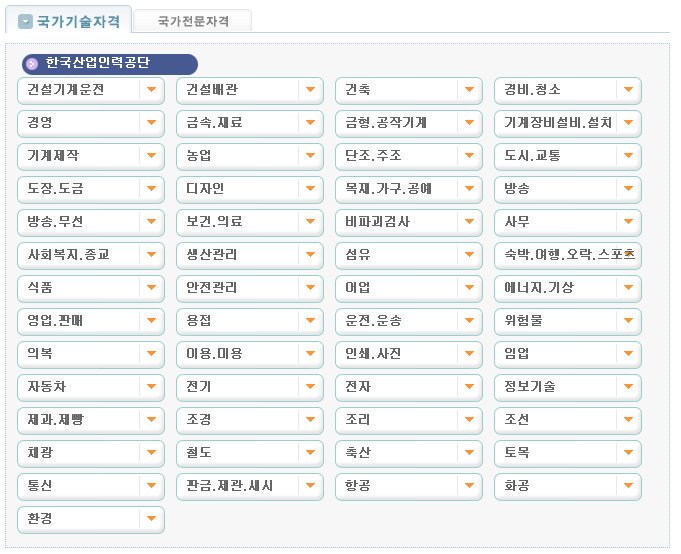
Task: Click the 한국산업인력공단 header label
Action: coord(97,63)
